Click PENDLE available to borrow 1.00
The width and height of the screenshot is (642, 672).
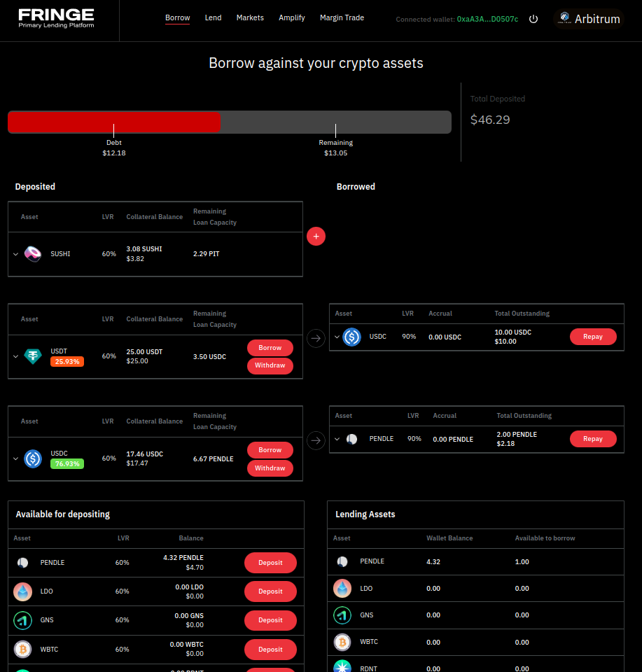pyautogui.click(x=522, y=562)
